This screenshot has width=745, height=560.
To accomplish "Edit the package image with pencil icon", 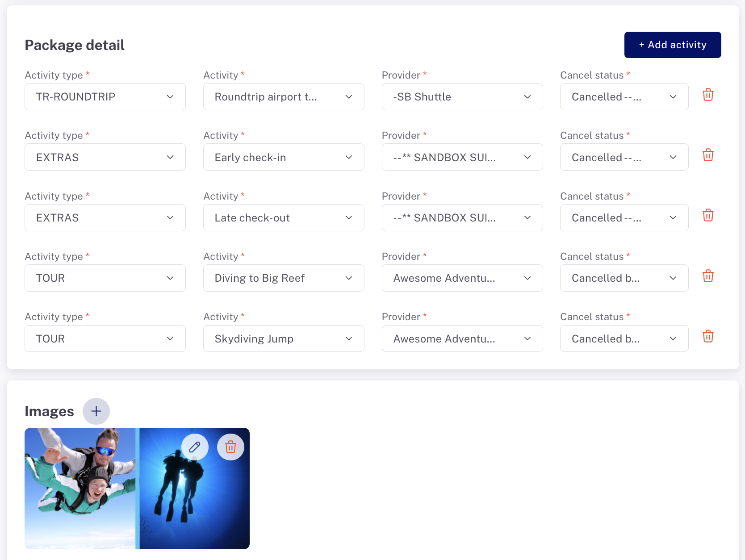I will [x=195, y=447].
